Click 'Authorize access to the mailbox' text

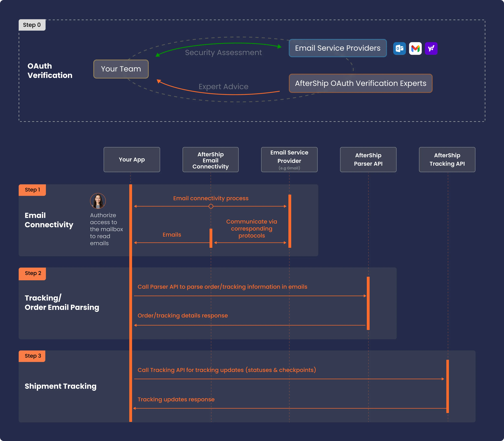tap(106, 229)
